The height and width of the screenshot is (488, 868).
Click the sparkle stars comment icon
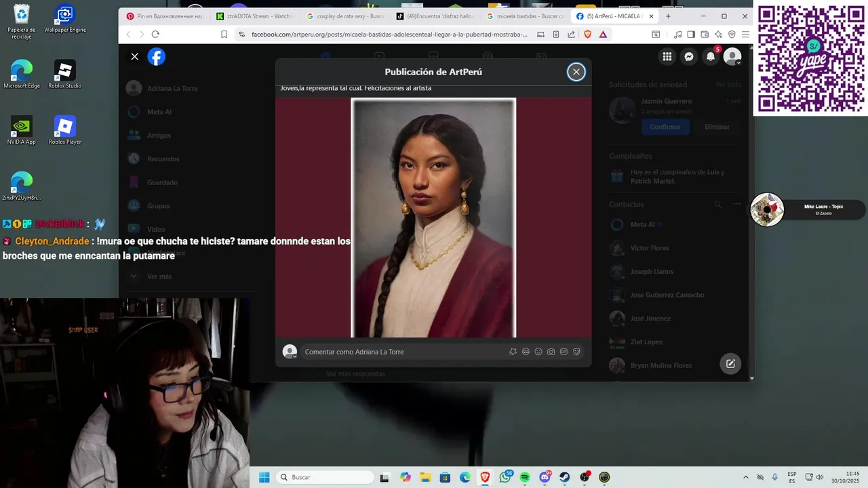pyautogui.click(x=513, y=352)
